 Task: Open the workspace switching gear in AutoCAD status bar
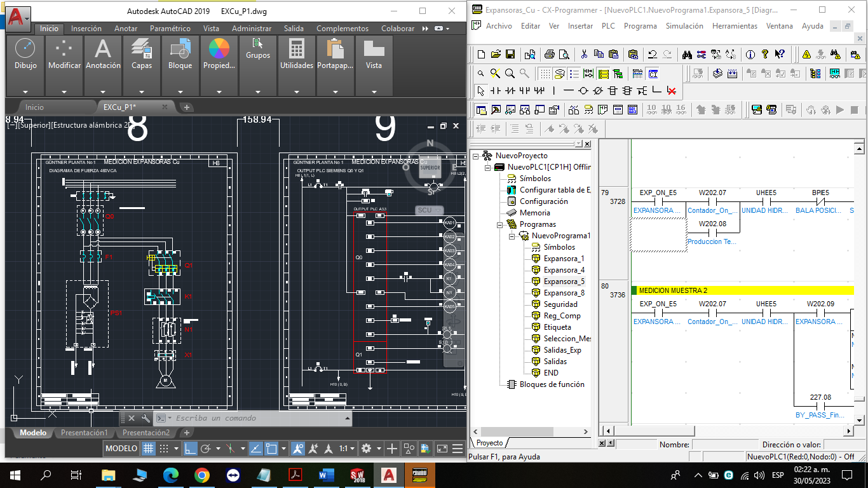click(367, 449)
